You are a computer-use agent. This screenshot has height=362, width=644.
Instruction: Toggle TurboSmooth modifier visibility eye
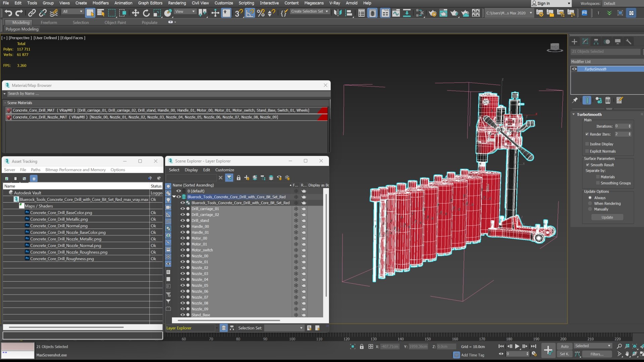[x=575, y=69]
